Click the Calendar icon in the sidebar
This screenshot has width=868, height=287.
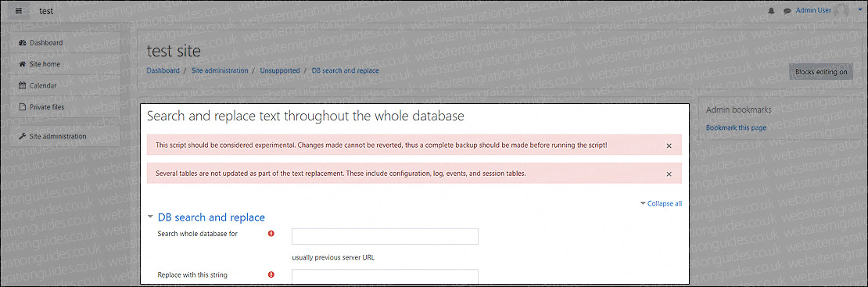point(23,85)
